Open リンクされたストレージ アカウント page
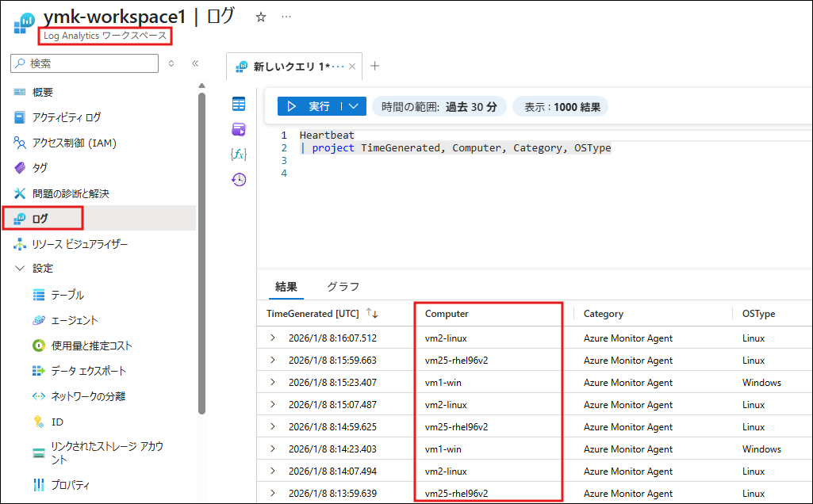 click(107, 452)
